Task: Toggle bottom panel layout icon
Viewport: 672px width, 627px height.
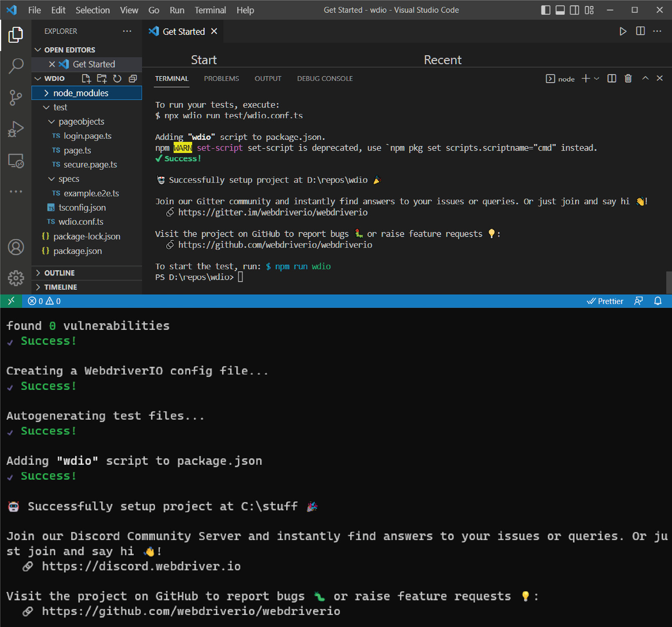Action: [x=560, y=10]
